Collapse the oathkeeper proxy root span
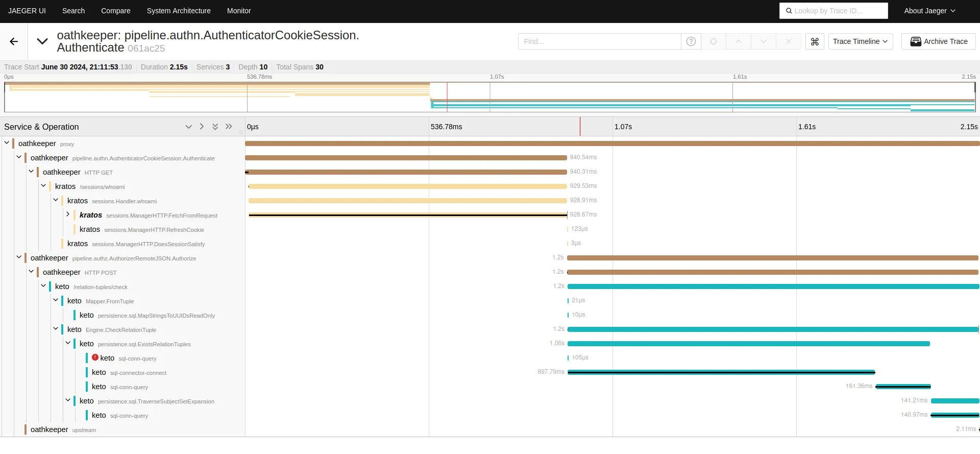This screenshot has height=454, width=980. 7,143
